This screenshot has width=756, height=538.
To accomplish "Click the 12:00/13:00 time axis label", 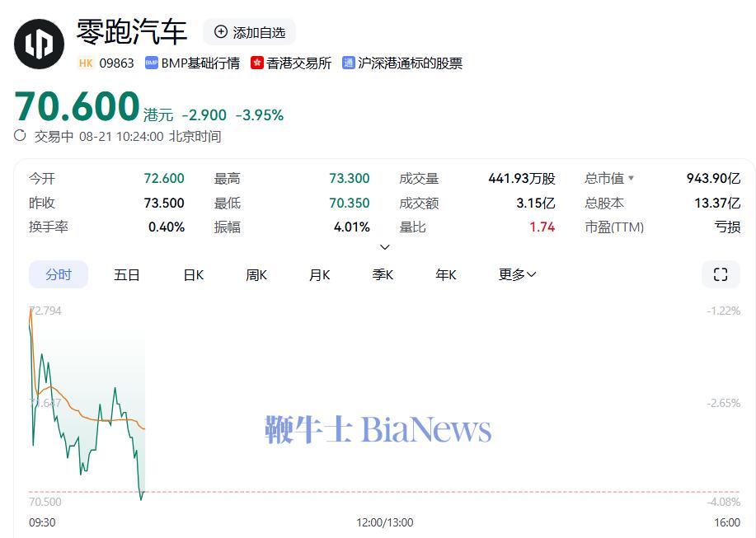I will [x=385, y=522].
